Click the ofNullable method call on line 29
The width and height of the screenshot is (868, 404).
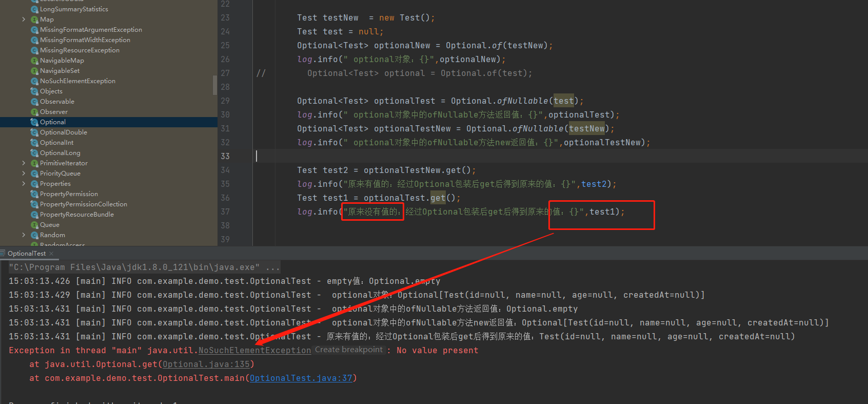(522, 101)
